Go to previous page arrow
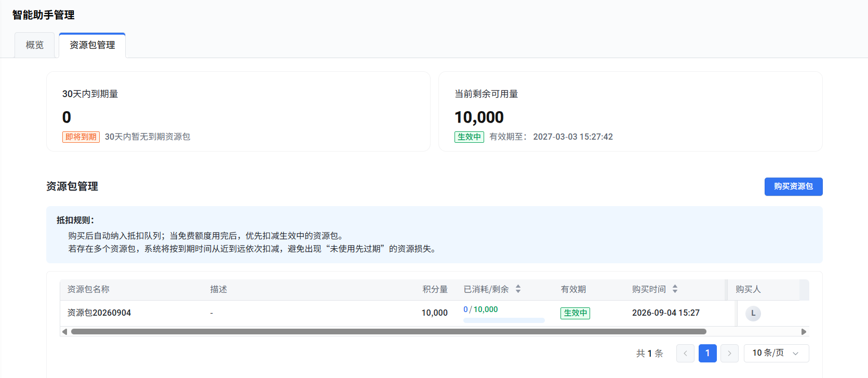Screen dimensions: 868x378 coord(685,354)
